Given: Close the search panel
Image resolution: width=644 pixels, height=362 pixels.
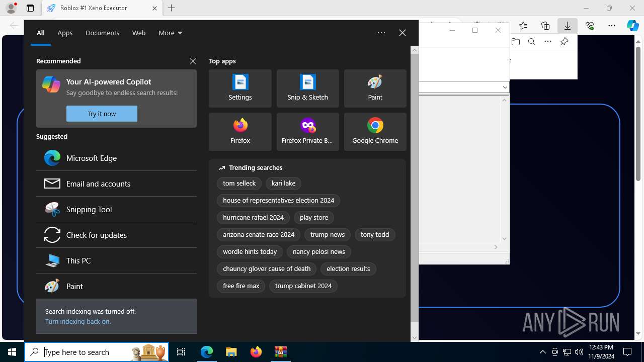Looking at the screenshot, I should (x=402, y=33).
